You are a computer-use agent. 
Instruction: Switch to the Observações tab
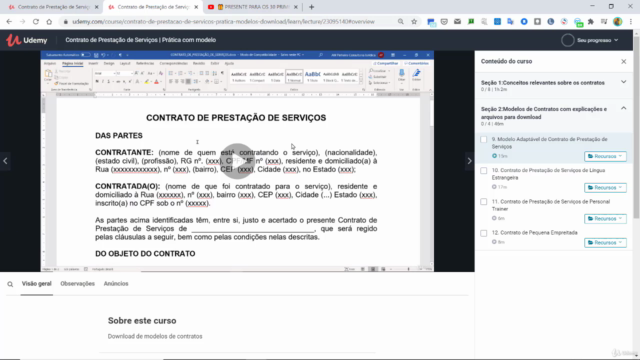78,284
